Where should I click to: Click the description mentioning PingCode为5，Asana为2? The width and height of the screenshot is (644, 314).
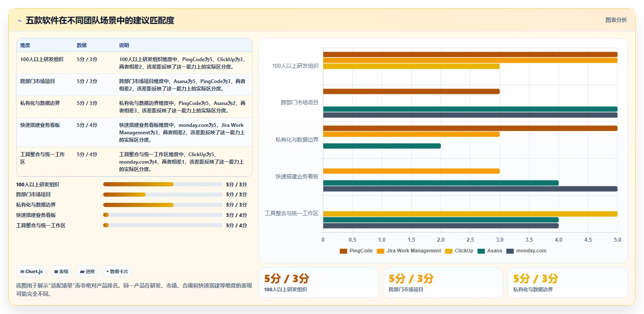coord(182,107)
